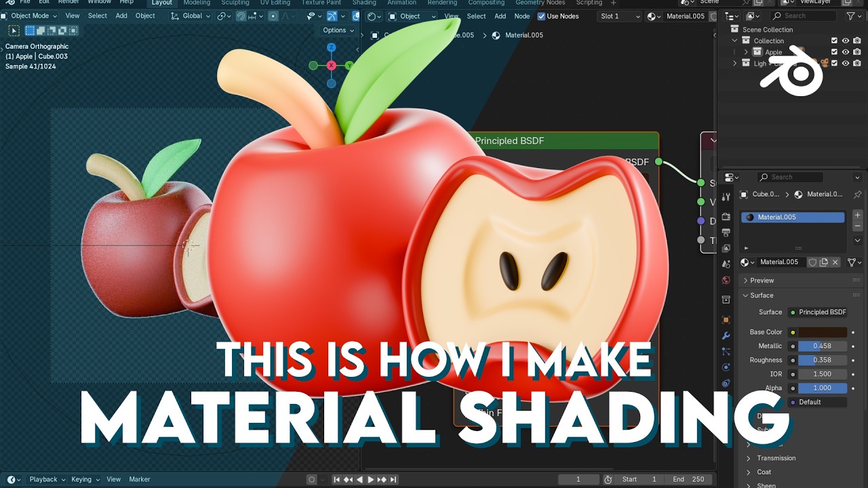The width and height of the screenshot is (868, 488).
Task: Open the Modifiers wrench tab icon
Action: [x=726, y=335]
